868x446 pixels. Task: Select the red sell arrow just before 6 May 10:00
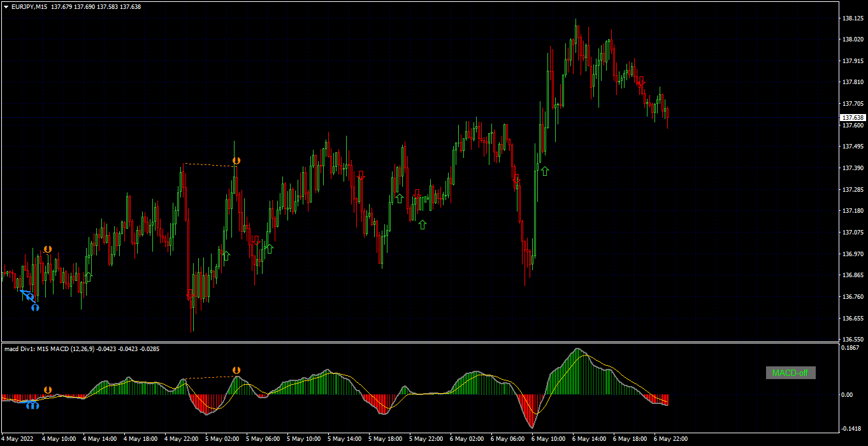(517, 179)
